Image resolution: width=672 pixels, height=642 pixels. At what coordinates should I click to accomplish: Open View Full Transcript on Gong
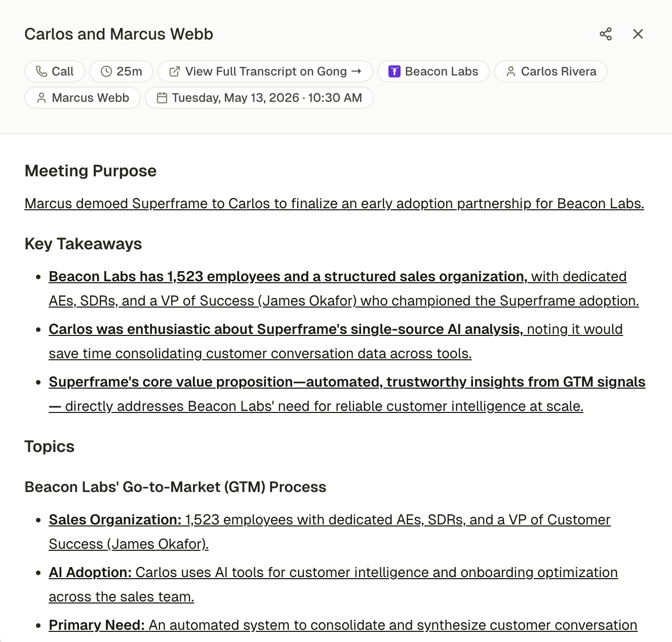coord(265,71)
